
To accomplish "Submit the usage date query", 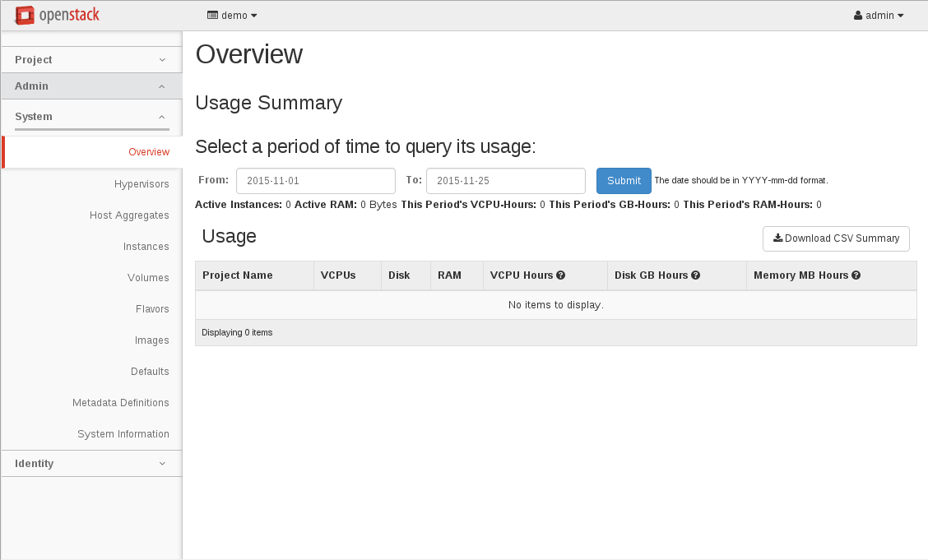I will pyautogui.click(x=624, y=181).
